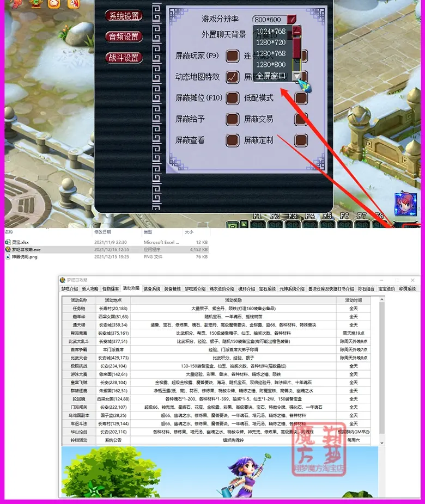Select the 华山论剑 activity row
Image resolution: width=425 pixels, height=504 pixels.
(216, 432)
